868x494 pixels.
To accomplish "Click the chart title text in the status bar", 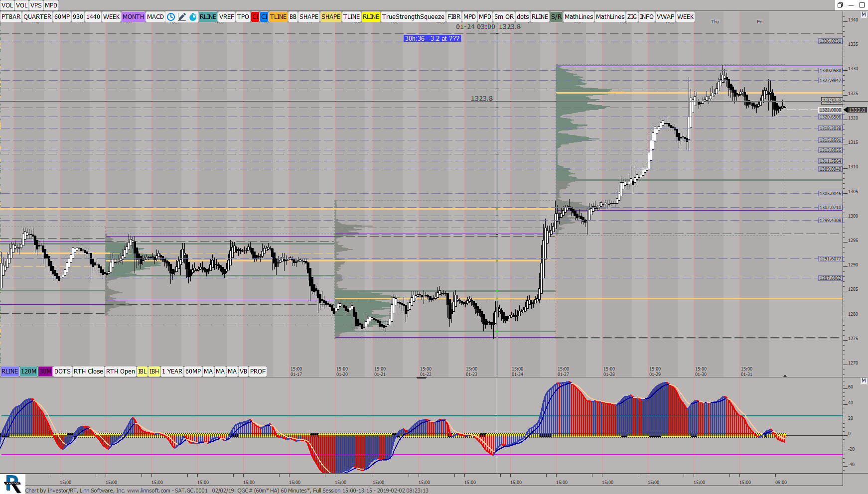I will (227, 491).
